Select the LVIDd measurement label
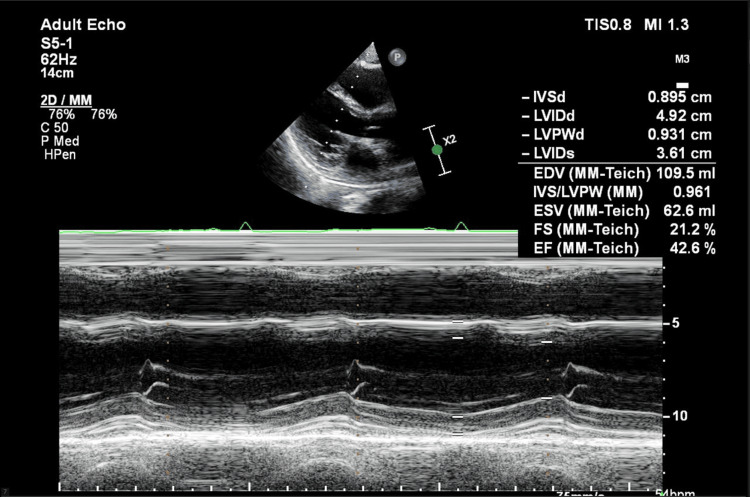750x497 pixels. 554,116
